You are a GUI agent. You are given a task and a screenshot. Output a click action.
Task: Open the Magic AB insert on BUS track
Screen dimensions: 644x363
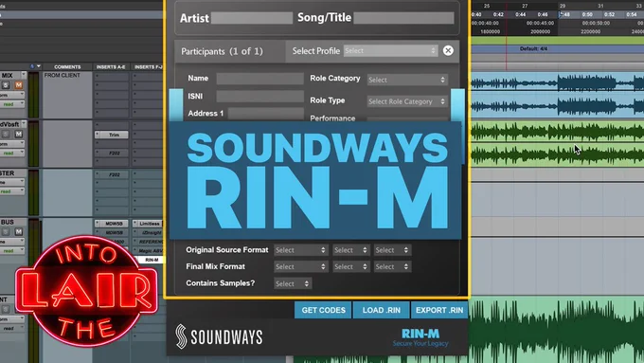click(x=148, y=251)
